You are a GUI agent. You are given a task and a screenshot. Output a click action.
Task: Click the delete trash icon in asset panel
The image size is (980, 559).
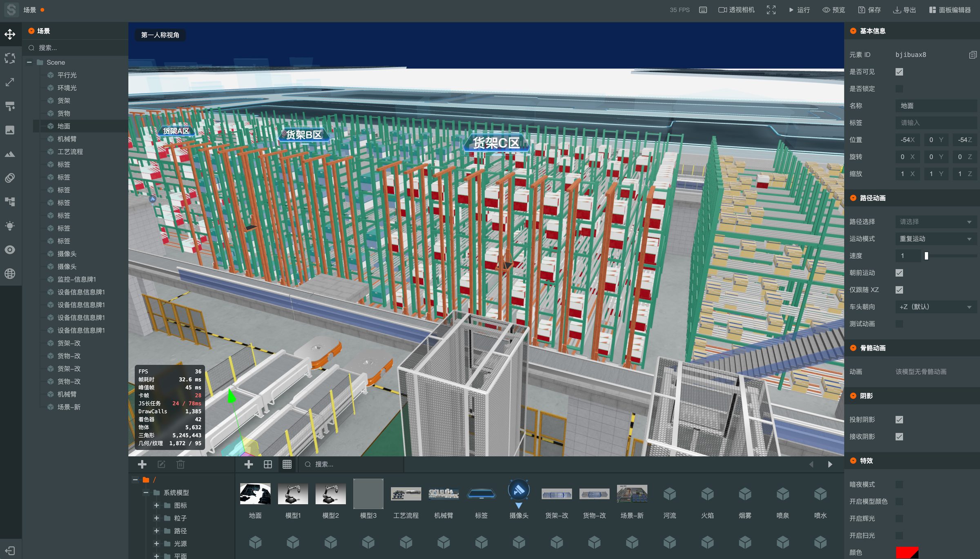[x=180, y=464]
